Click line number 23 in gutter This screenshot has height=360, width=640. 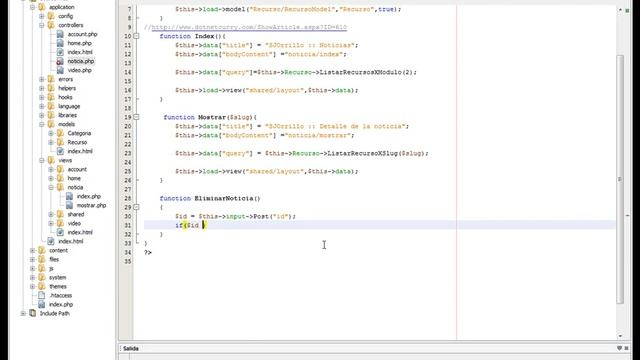[x=128, y=153]
